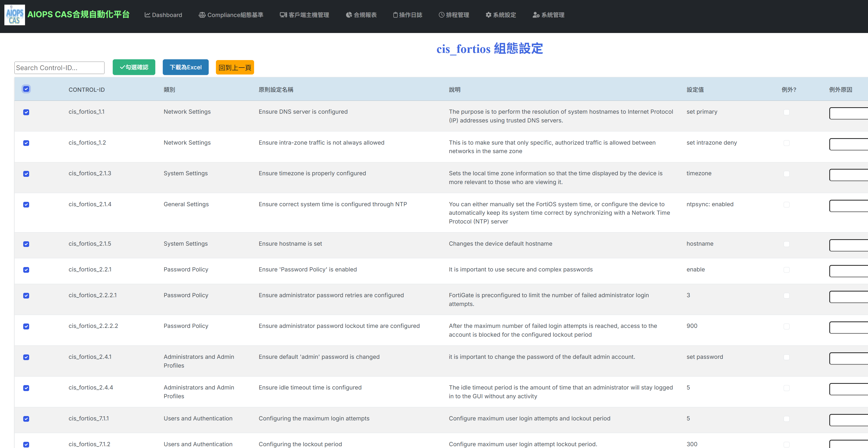Click the AIOPS CAS logo icon

14,15
